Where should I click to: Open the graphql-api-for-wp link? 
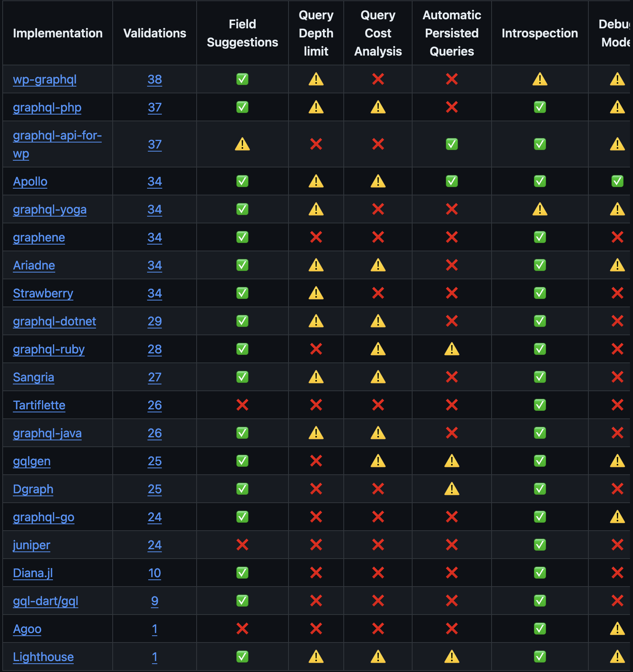pos(57,136)
